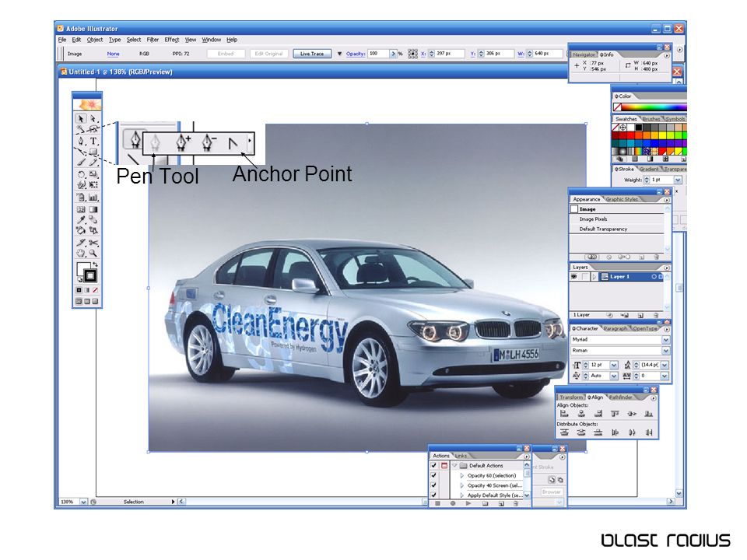The width and height of the screenshot is (747, 560).
Task: Select the Lasso tool
Action: pyautogui.click(x=93, y=128)
